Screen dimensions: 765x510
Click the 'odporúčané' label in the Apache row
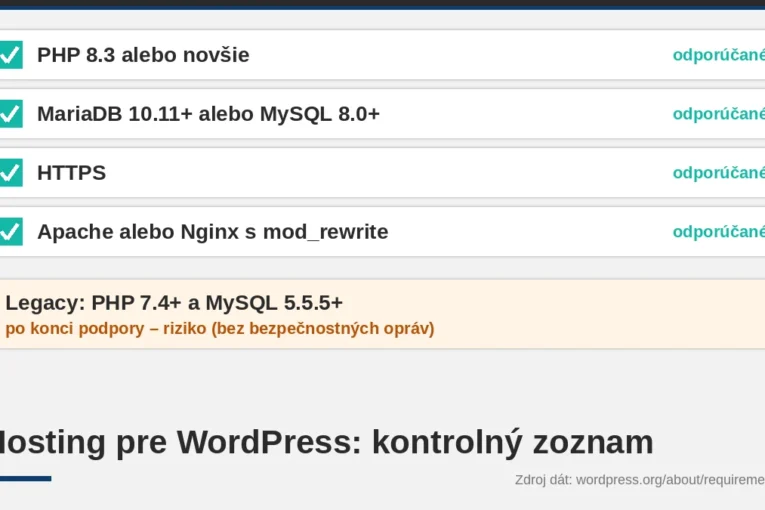[x=719, y=232]
